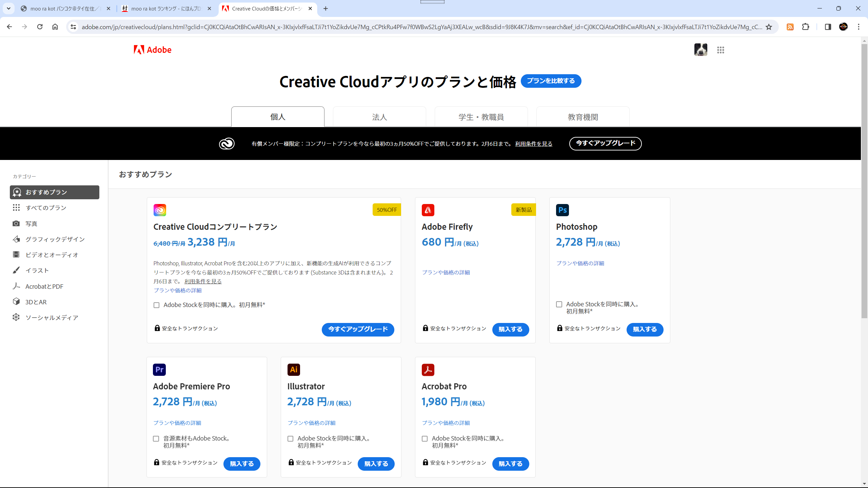Open the Chrome three-dot menu
Viewport: 868px width, 488px height.
pos(859,27)
